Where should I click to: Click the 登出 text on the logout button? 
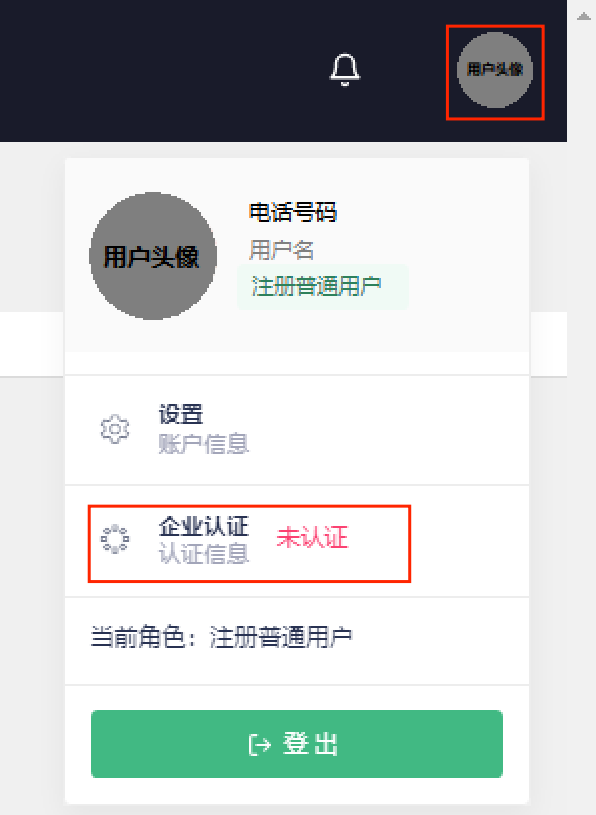pos(310,744)
